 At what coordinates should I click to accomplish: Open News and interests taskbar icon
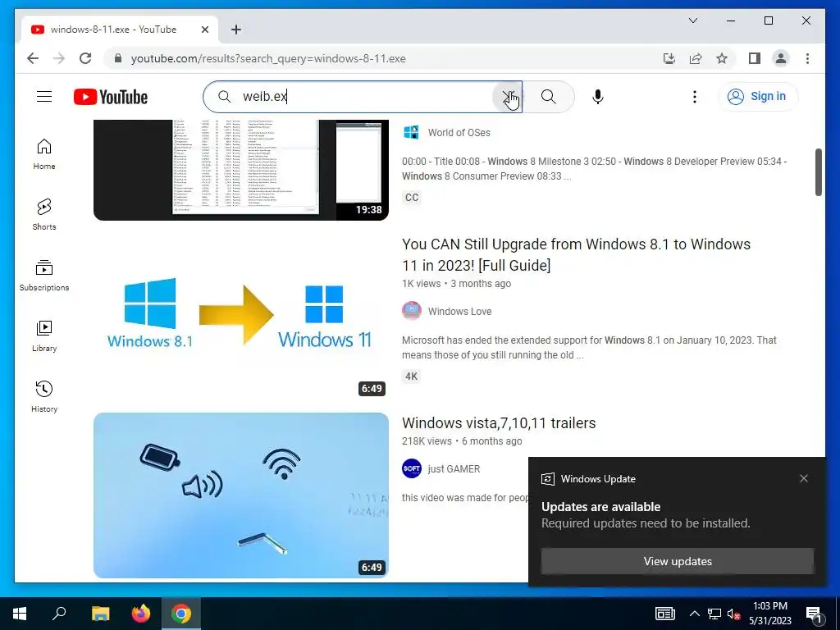pos(664,614)
